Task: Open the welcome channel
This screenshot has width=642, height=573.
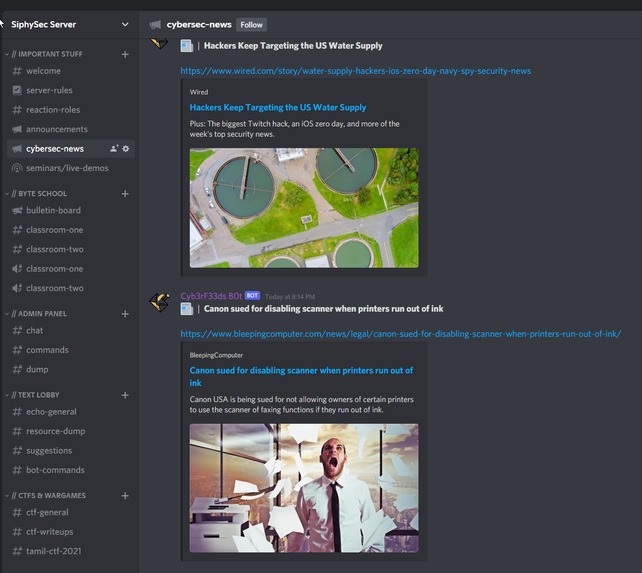Action: click(x=70, y=71)
